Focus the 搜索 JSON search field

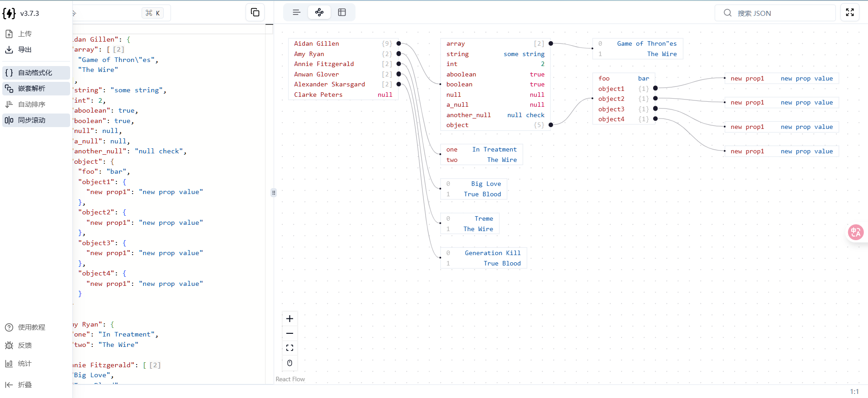click(x=775, y=13)
